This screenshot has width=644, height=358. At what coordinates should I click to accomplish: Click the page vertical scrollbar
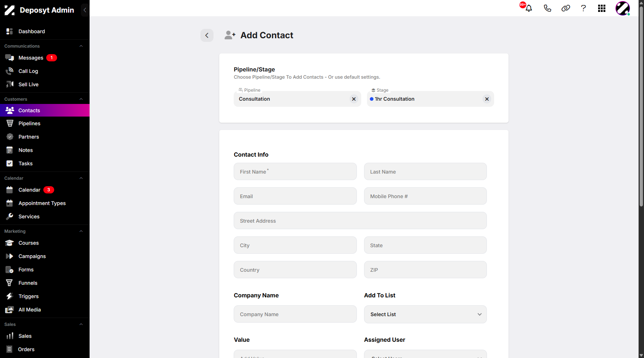pos(641,106)
